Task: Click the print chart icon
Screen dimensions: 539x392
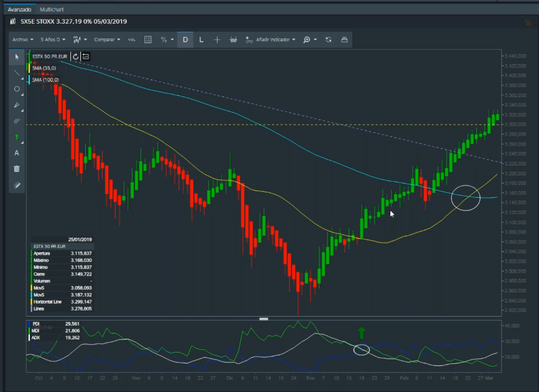Action: pos(344,39)
